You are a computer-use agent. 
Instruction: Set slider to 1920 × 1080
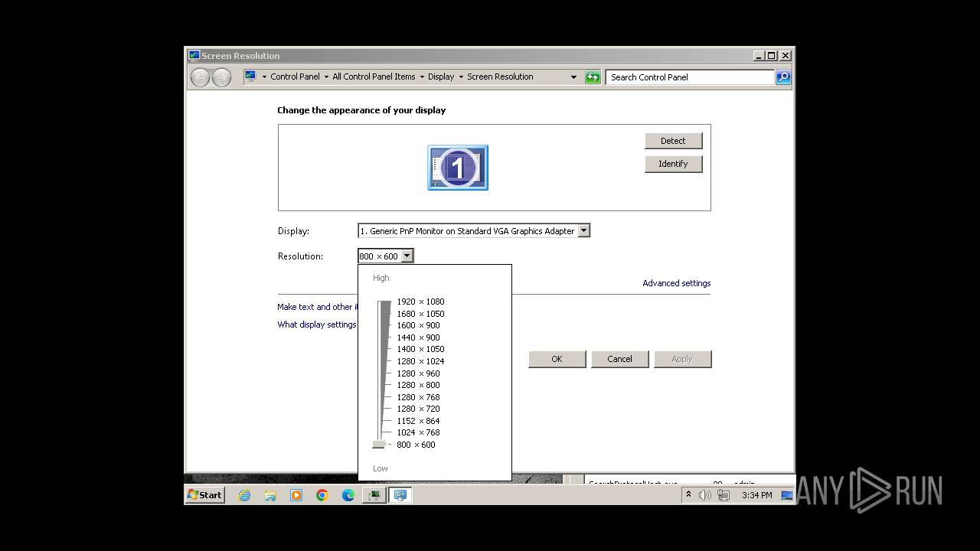(420, 302)
